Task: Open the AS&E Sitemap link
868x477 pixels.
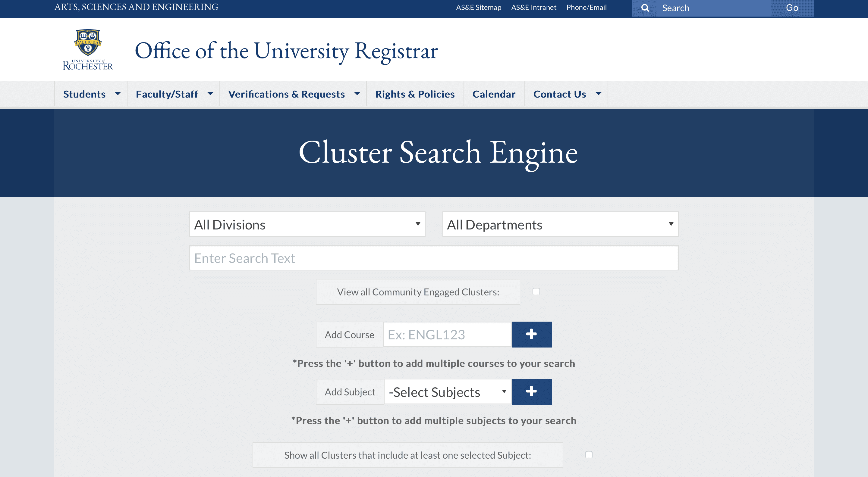Action: (479, 8)
